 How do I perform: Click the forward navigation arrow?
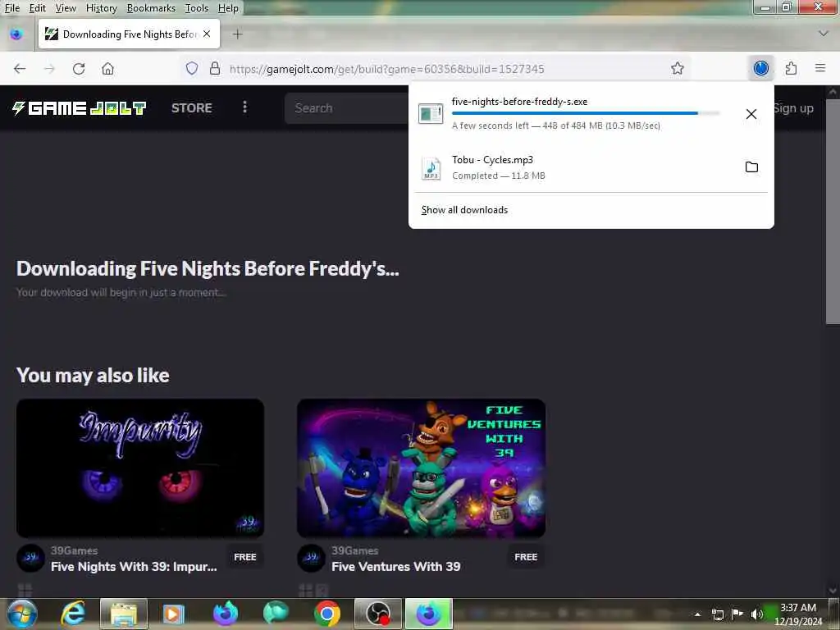[49, 69]
